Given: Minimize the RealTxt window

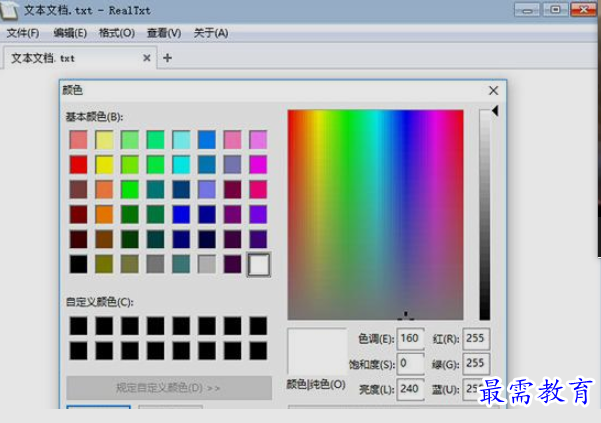Looking at the screenshot, I should 527,10.
